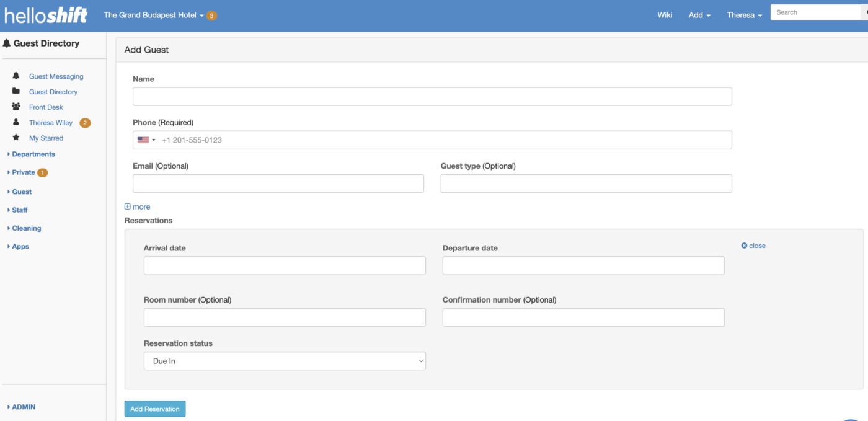Open the Theresa user menu
This screenshot has width=868, height=421.
coord(744,15)
